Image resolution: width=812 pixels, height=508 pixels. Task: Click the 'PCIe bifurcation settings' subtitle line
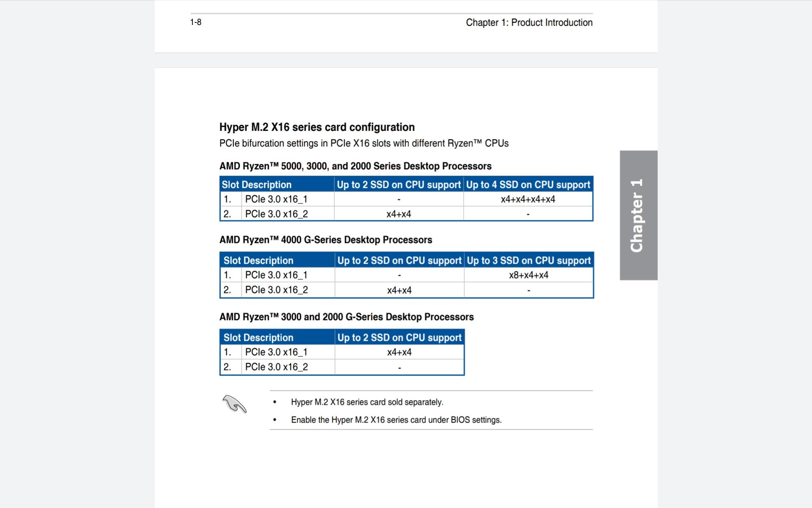[364, 143]
